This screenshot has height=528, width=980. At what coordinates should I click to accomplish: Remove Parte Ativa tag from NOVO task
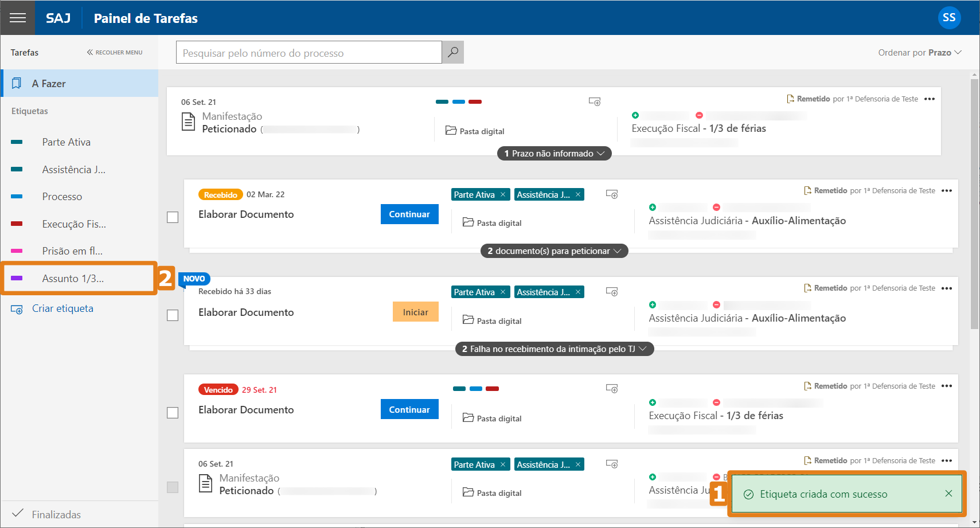tap(503, 292)
